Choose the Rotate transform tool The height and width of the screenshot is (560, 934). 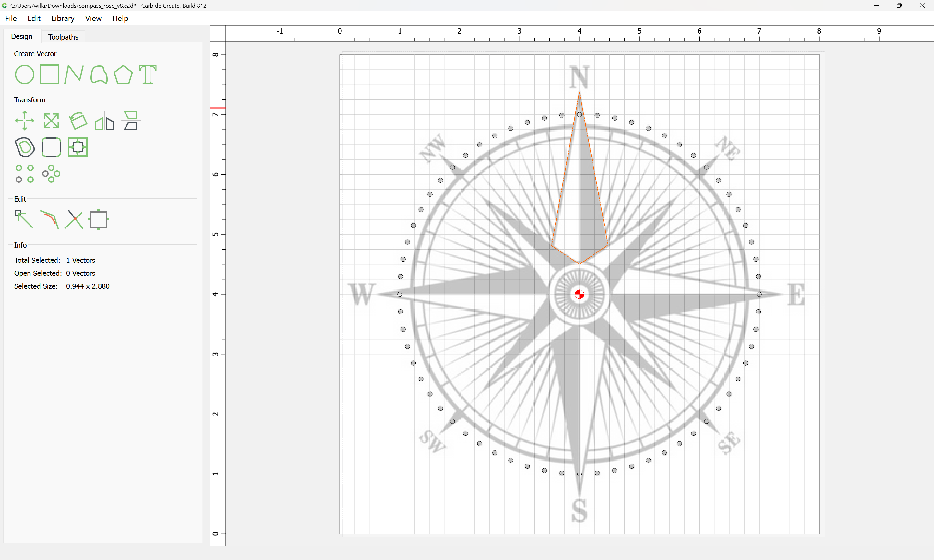click(x=78, y=121)
